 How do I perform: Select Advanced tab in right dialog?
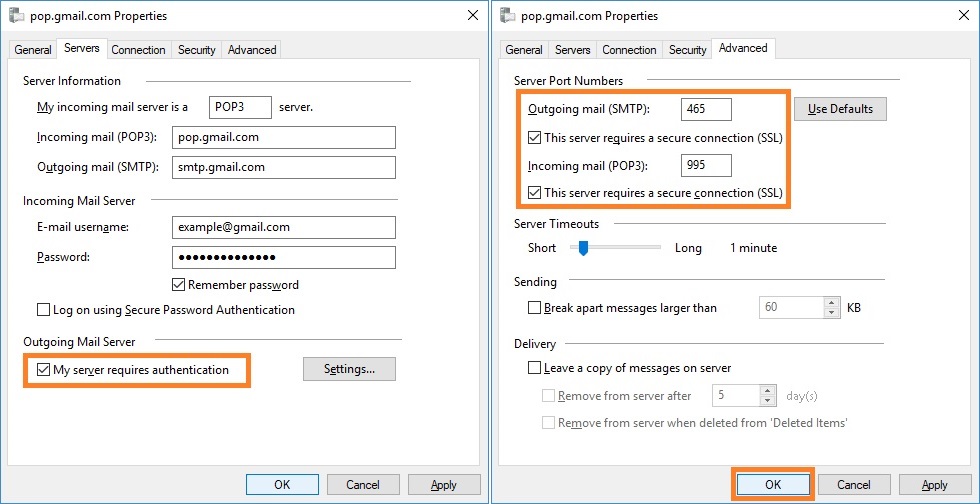coord(743,48)
